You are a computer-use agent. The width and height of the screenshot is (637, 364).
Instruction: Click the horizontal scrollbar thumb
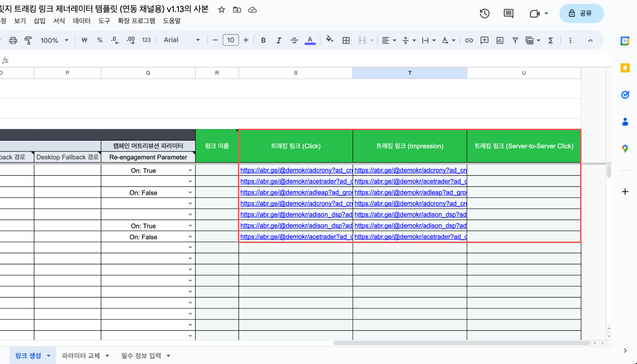click(x=461, y=343)
